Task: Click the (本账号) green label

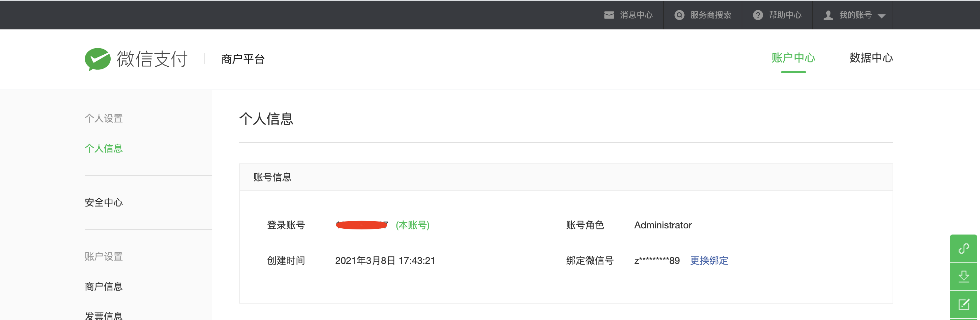Action: [x=413, y=225]
